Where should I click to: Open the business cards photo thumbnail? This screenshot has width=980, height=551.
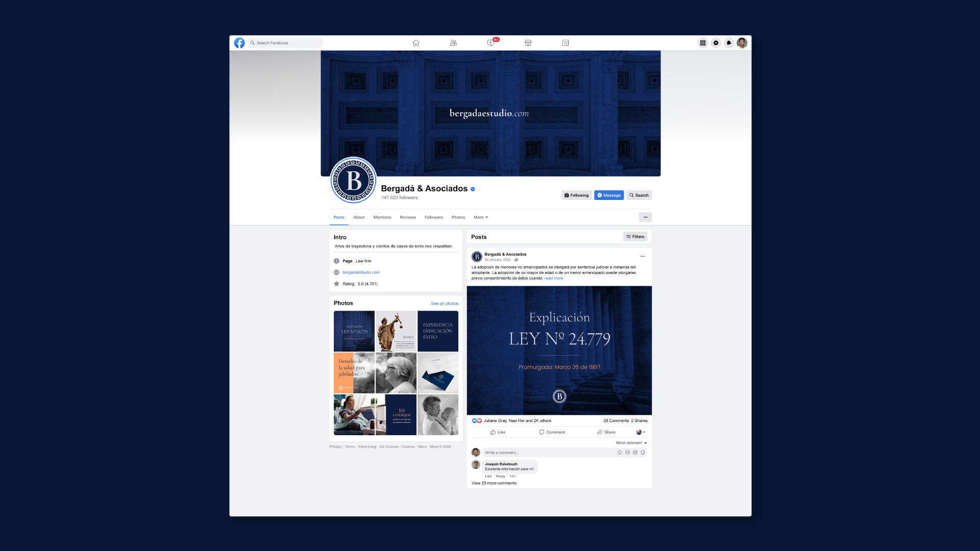pyautogui.click(x=438, y=373)
